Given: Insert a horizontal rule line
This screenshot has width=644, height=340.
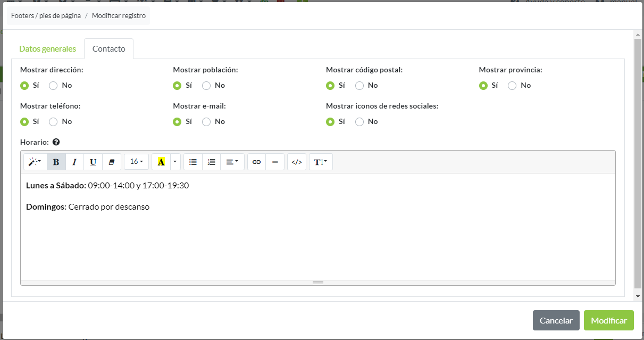Looking at the screenshot, I should click(x=274, y=162).
